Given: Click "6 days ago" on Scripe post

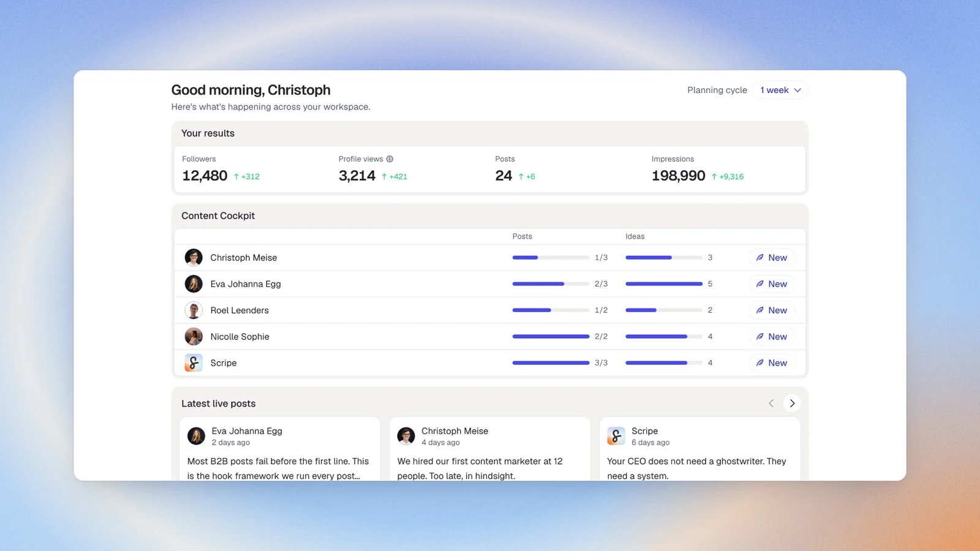Looking at the screenshot, I should pos(650,443).
